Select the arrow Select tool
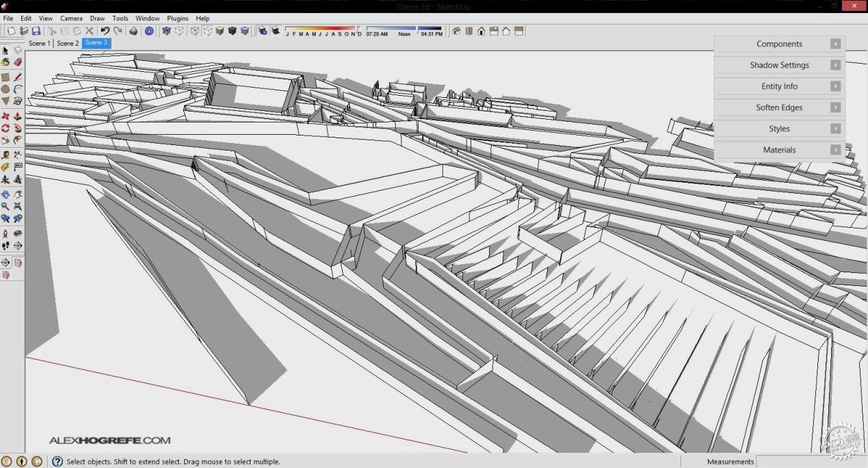The width and height of the screenshot is (868, 468). coord(5,50)
